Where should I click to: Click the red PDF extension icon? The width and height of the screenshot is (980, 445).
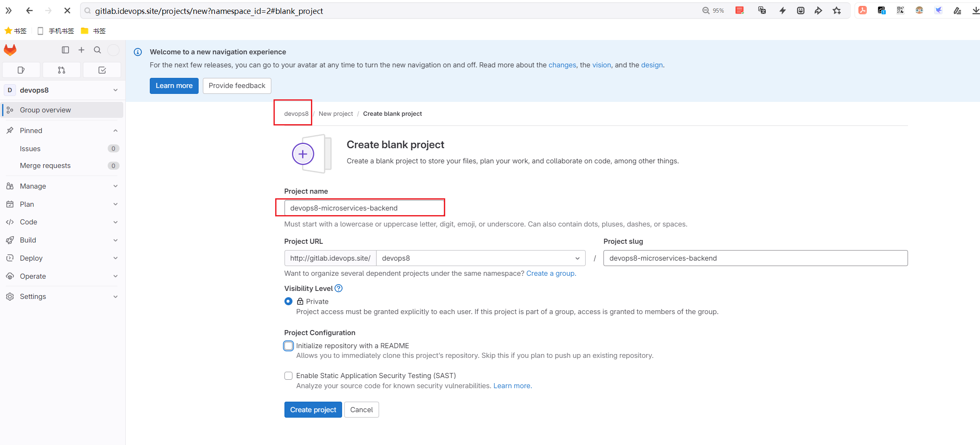(x=863, y=11)
